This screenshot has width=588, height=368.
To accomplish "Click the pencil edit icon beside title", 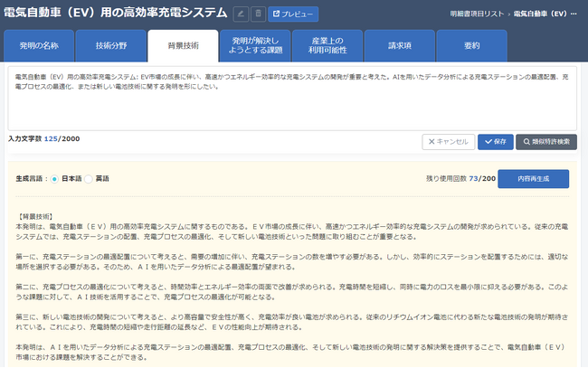I will pyautogui.click(x=241, y=14).
